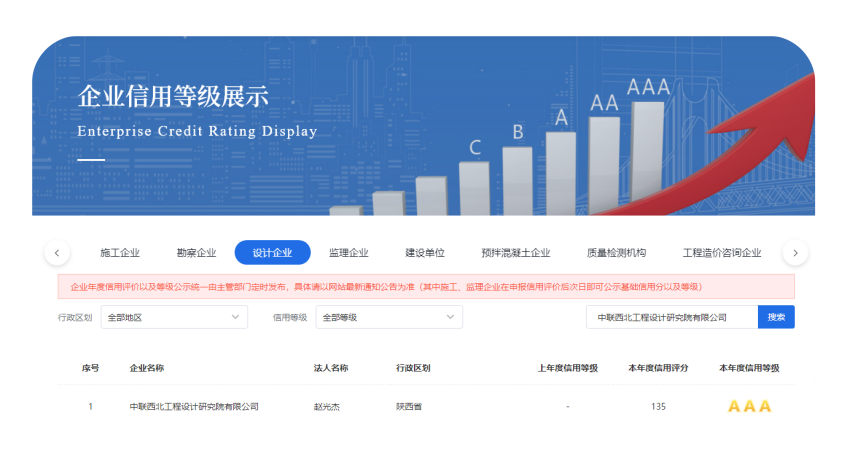
Task: Expand the 行政区划 全部地区 dropdown
Action: [174, 317]
